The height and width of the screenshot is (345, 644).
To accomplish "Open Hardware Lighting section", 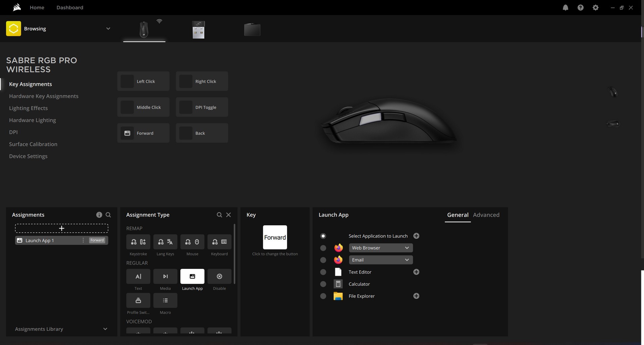I will pos(33,120).
